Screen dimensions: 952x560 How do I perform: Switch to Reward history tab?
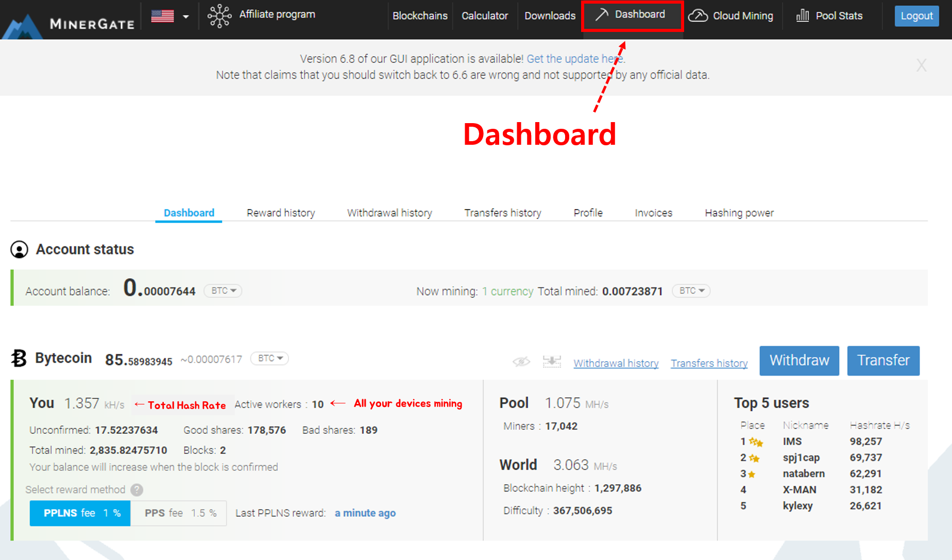pyautogui.click(x=281, y=213)
